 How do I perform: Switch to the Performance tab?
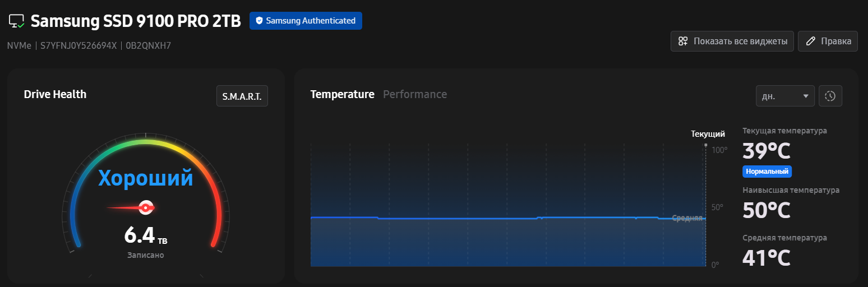415,94
